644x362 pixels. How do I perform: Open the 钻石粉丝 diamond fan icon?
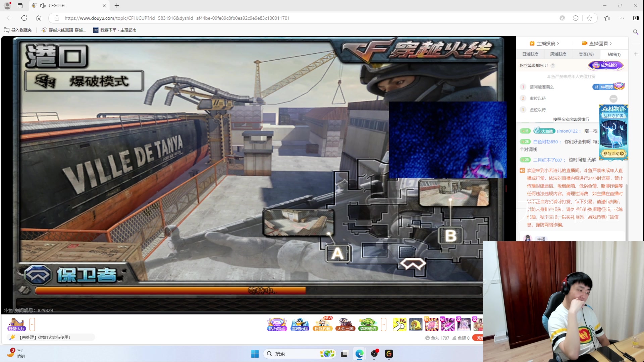pyautogui.click(x=277, y=324)
